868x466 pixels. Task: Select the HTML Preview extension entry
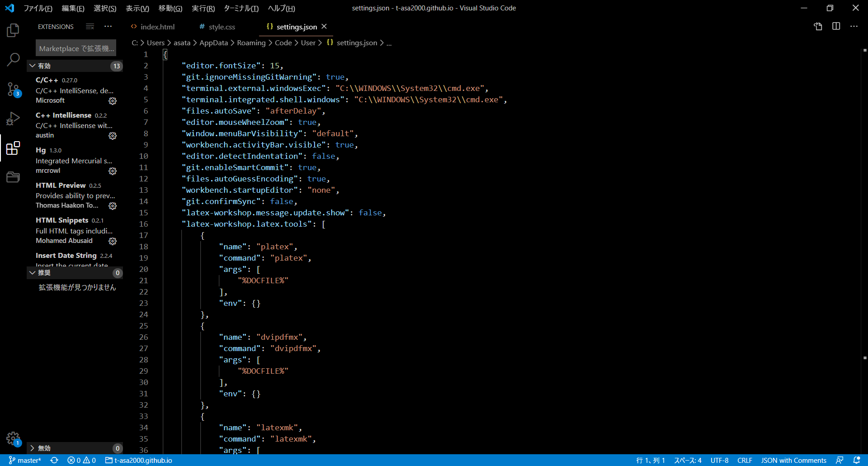tap(75, 195)
